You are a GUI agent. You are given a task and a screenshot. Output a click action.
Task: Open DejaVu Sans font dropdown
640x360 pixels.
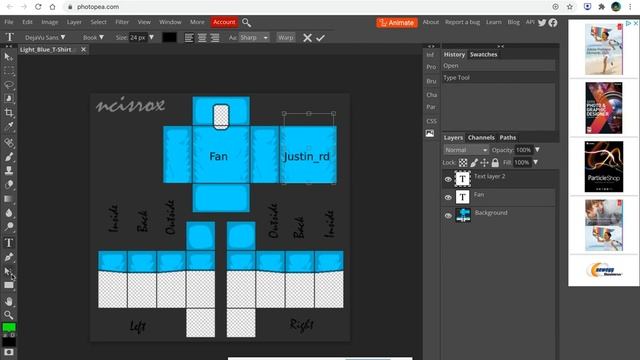(45, 38)
